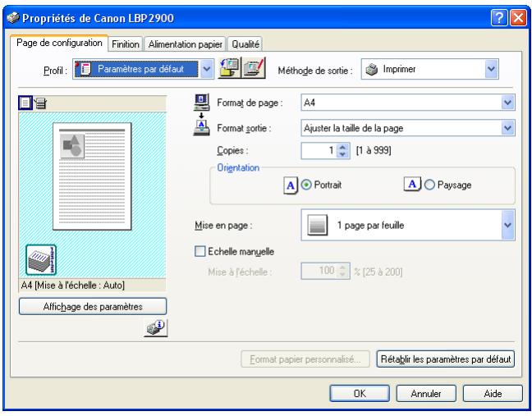Click the page preview thumbnail
The height and width of the screenshot is (416, 532).
coord(92,176)
